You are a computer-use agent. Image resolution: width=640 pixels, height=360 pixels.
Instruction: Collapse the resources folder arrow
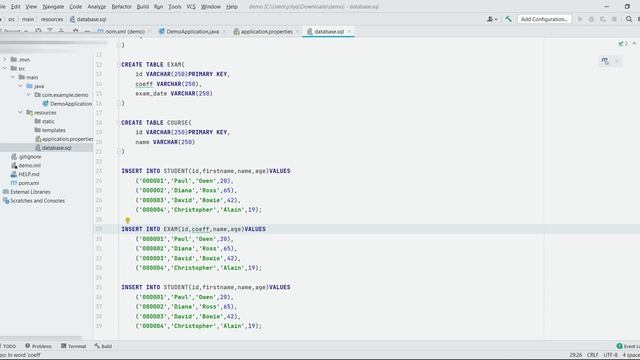pyautogui.click(x=20, y=113)
